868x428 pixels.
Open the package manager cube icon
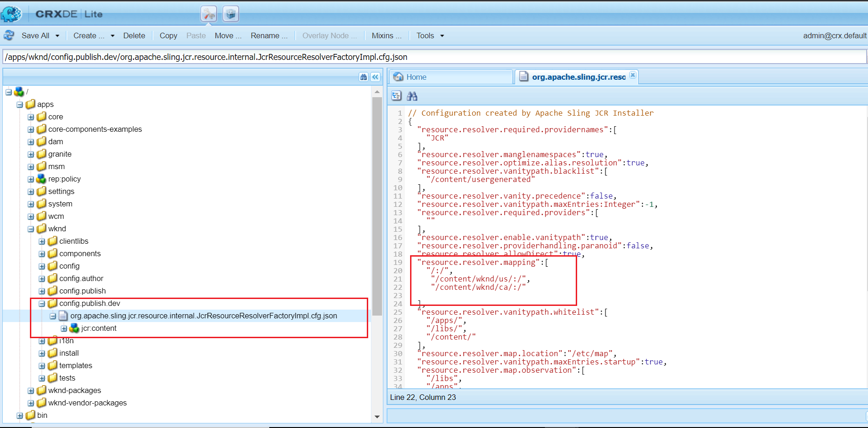tap(231, 14)
